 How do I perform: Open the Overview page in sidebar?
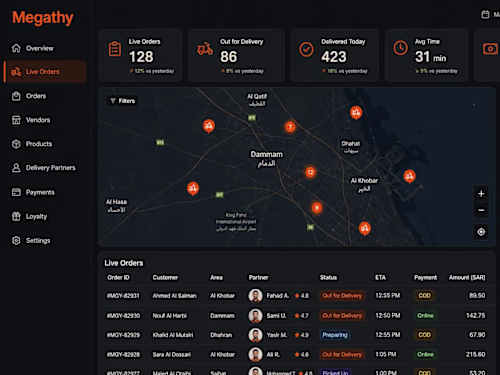tap(33, 48)
